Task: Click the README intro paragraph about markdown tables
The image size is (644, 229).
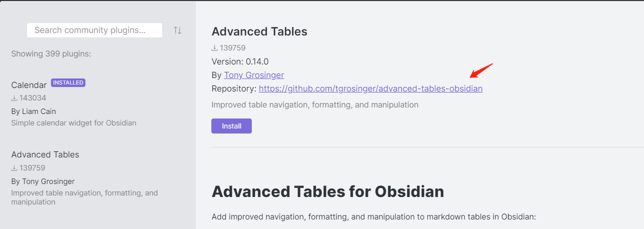Action: pos(374,217)
